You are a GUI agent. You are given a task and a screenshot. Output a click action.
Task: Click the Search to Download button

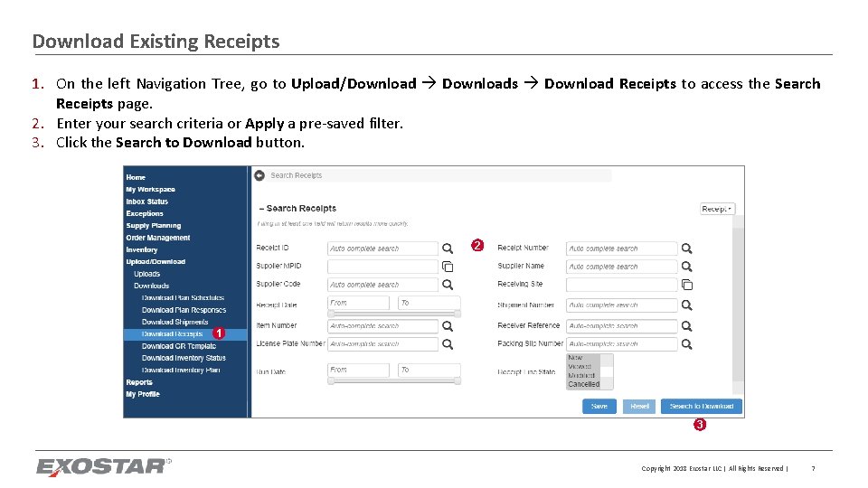pos(702,406)
